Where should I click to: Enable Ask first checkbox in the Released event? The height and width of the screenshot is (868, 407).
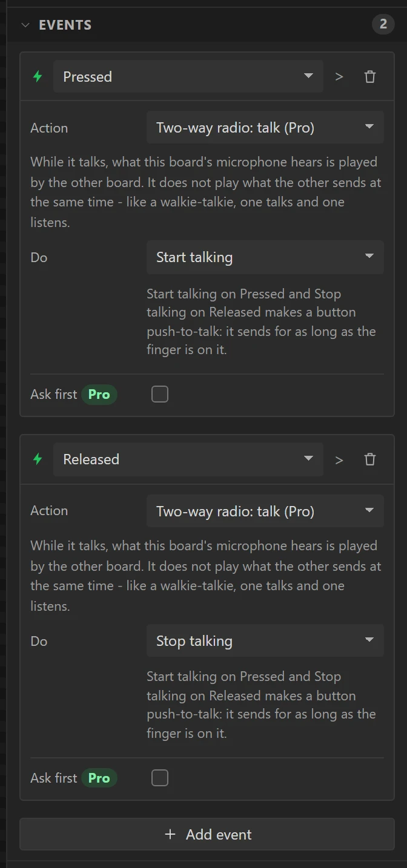coord(160,778)
